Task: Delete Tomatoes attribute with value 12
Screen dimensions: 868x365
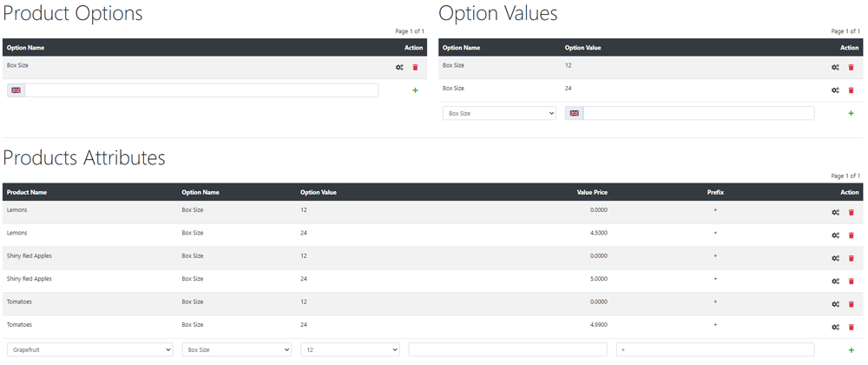Action: [x=852, y=304]
